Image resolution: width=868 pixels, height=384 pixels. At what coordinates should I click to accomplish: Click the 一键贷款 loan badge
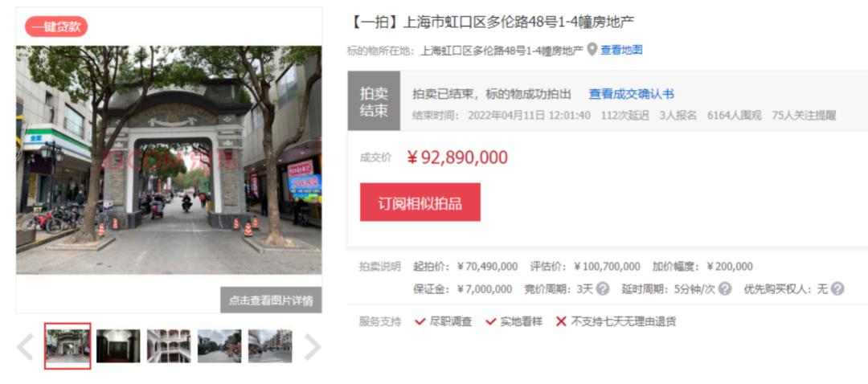tap(56, 27)
